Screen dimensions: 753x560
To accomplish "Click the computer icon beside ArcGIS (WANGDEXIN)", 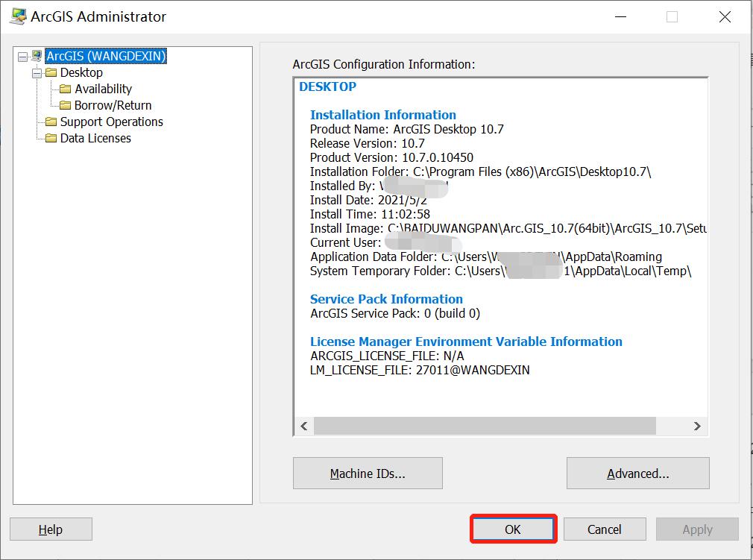I will [x=37, y=56].
